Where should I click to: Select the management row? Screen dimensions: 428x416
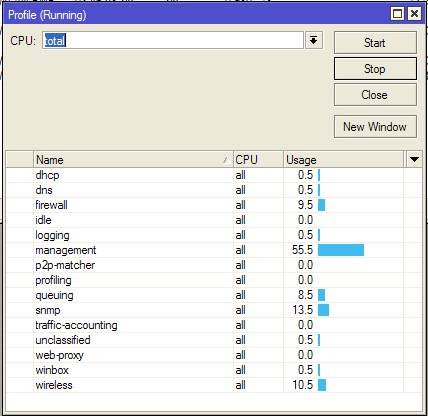(214, 250)
